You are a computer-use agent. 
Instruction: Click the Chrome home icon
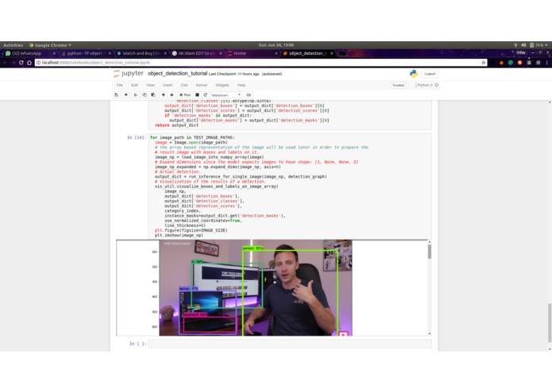(x=29, y=63)
